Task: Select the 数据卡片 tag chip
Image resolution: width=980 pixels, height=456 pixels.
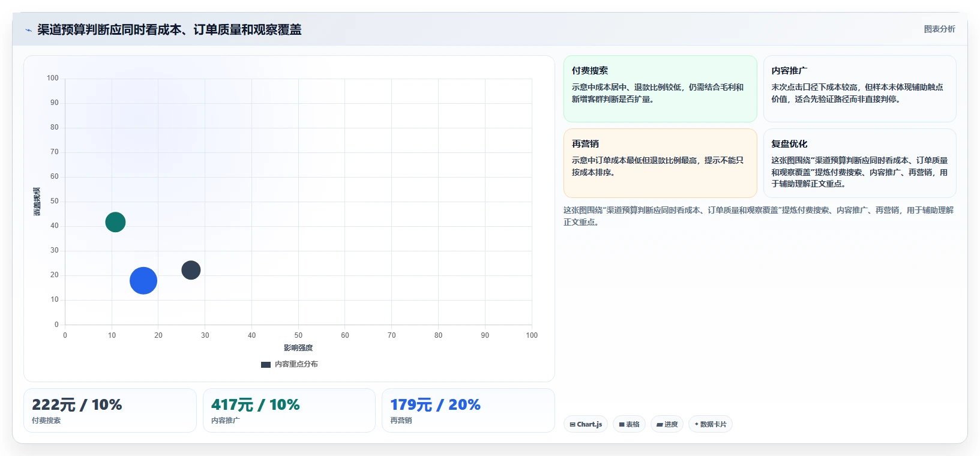Action: click(x=711, y=424)
